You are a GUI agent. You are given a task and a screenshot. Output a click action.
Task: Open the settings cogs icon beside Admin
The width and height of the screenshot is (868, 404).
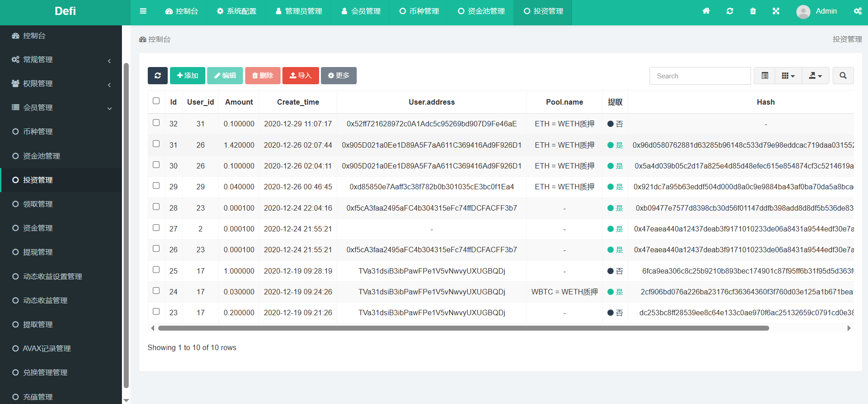coord(858,11)
